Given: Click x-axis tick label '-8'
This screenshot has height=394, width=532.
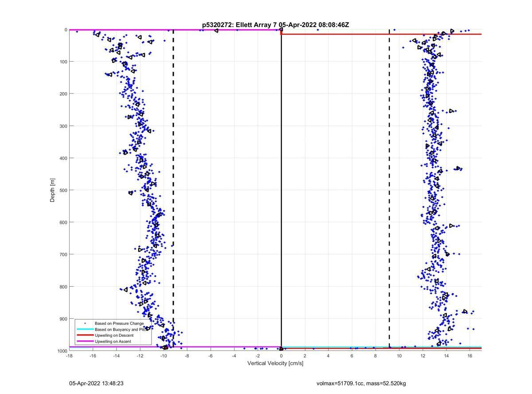Looking at the screenshot, I should 187,355.
